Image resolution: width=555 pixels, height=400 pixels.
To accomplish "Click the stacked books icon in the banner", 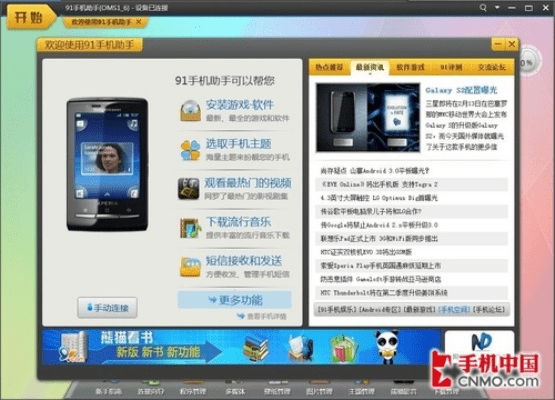I will point(256,348).
